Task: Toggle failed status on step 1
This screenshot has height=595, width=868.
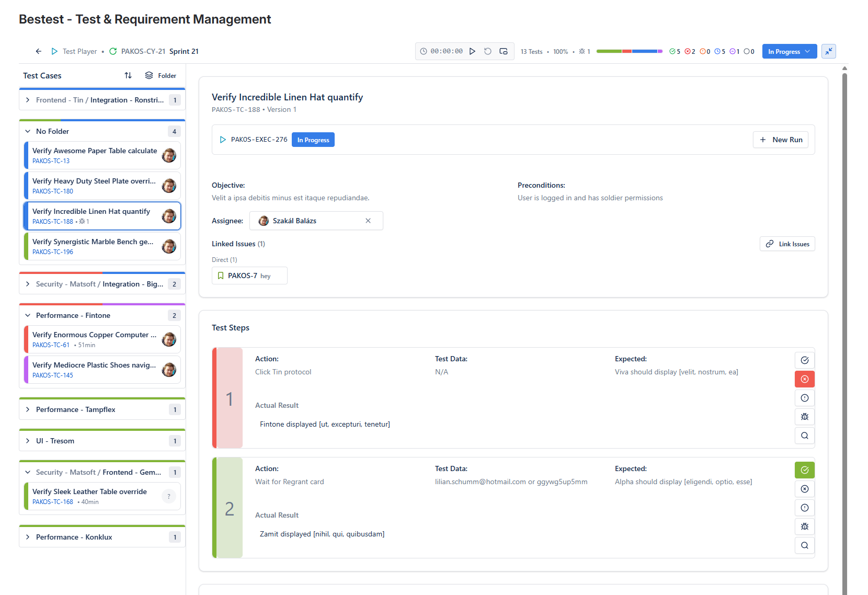Action: [x=805, y=379]
